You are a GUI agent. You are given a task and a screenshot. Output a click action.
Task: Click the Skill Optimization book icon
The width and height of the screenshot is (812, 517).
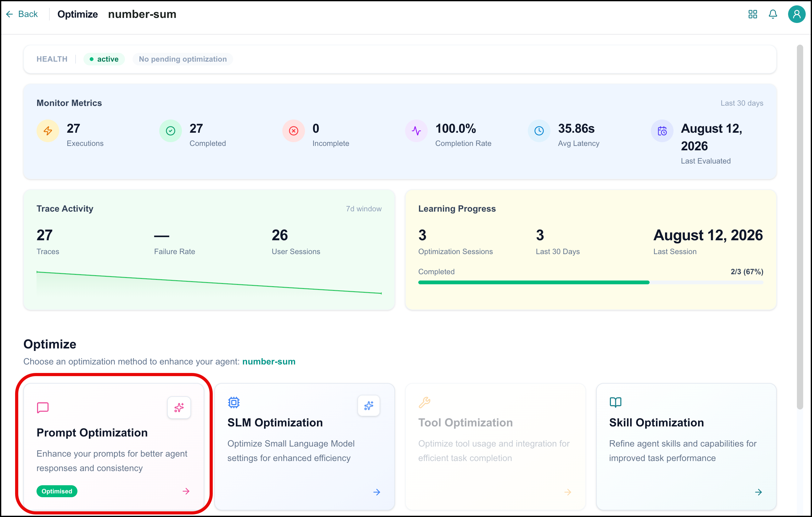tap(615, 403)
